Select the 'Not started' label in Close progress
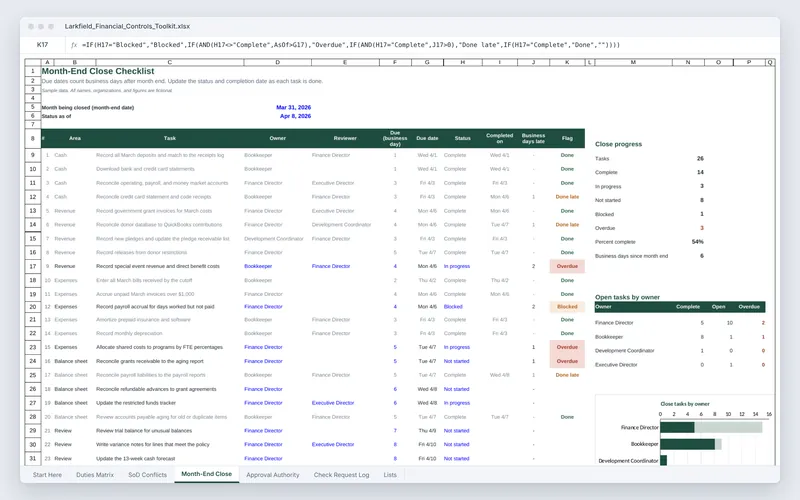Image resolution: width=800 pixels, height=500 pixels. (608, 200)
